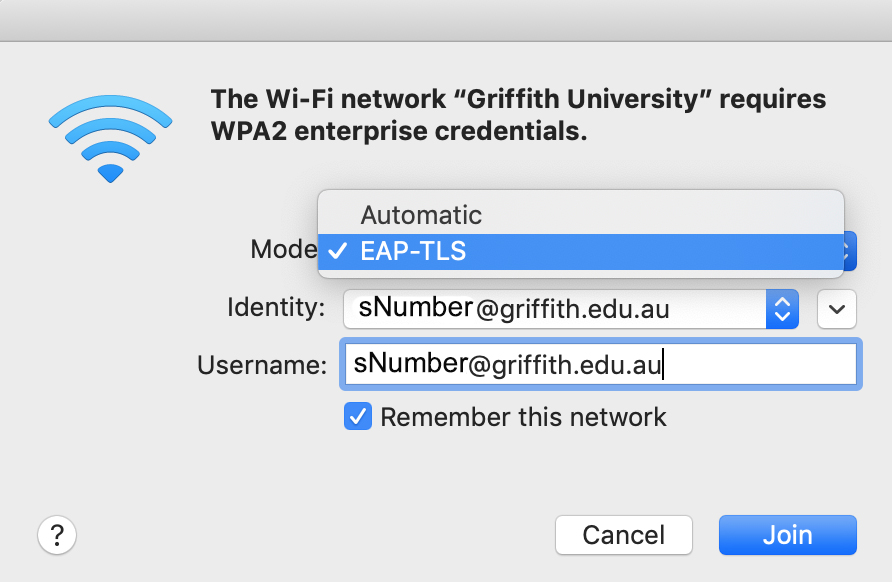Screen dimensions: 892x582
Task: Focus the Username text field
Action: (x=600, y=365)
